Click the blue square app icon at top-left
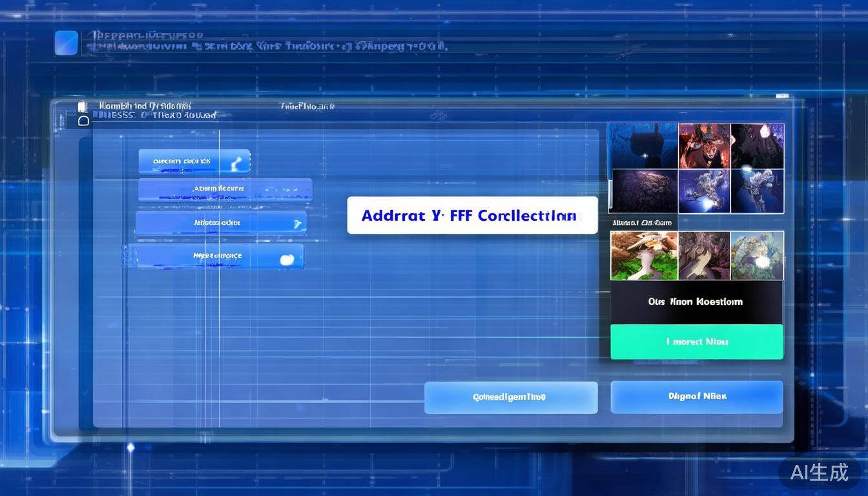This screenshot has width=868, height=496. 66,43
